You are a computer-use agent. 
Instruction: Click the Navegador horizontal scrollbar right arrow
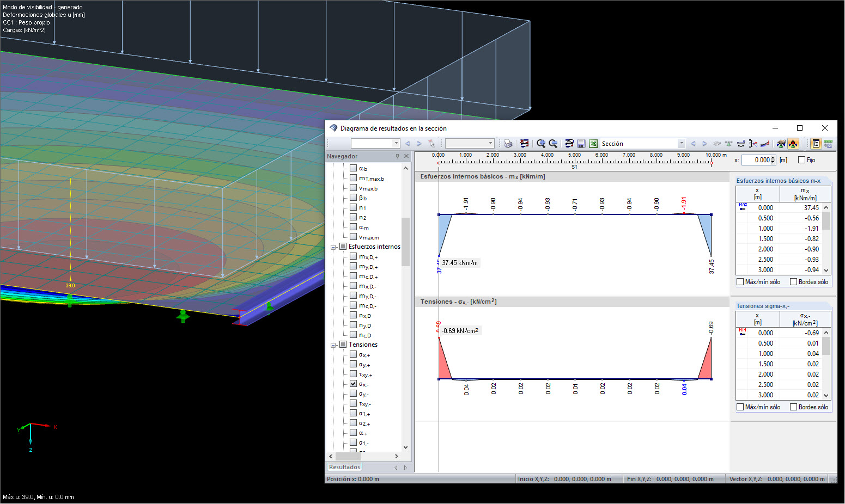[x=396, y=457]
